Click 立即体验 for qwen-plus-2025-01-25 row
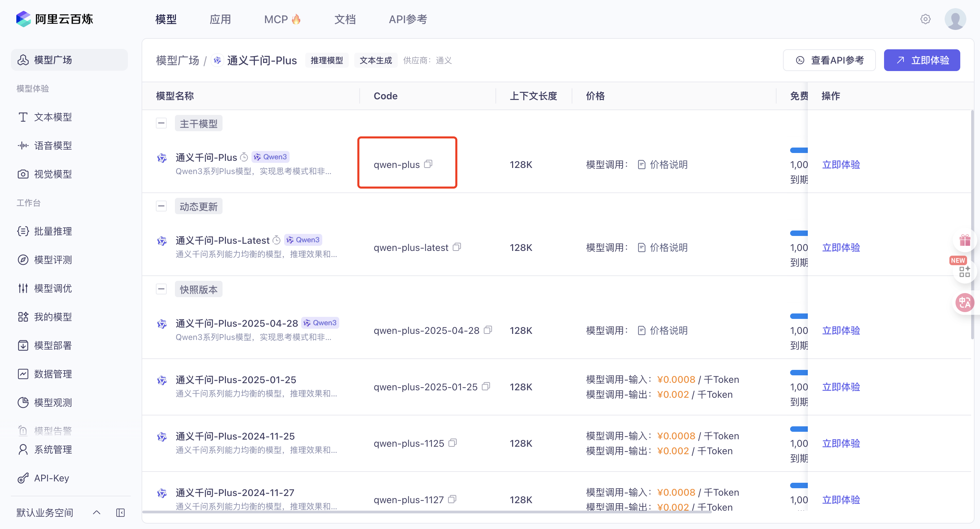Image resolution: width=980 pixels, height=529 pixels. click(841, 387)
